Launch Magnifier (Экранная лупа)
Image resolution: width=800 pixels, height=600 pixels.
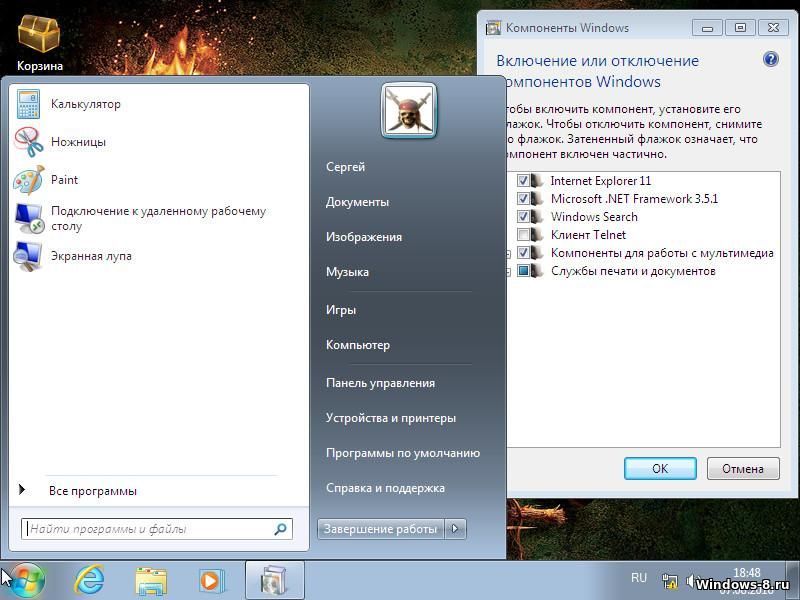coord(159,256)
